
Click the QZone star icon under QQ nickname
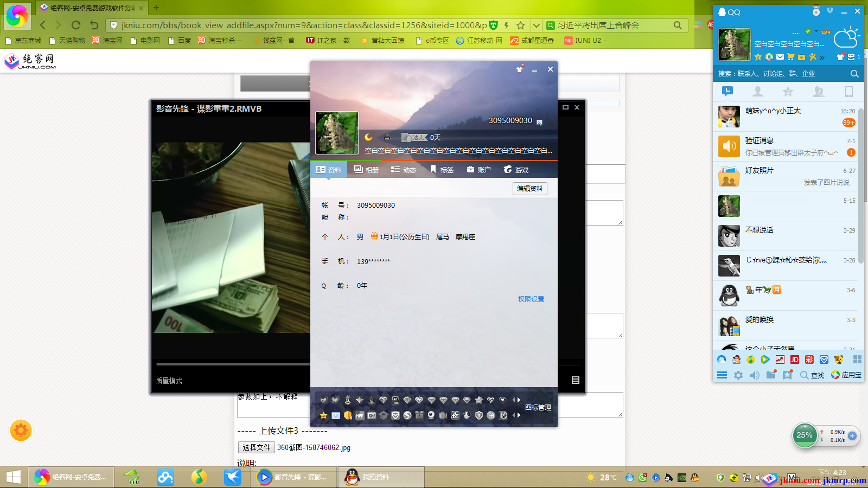[758, 57]
